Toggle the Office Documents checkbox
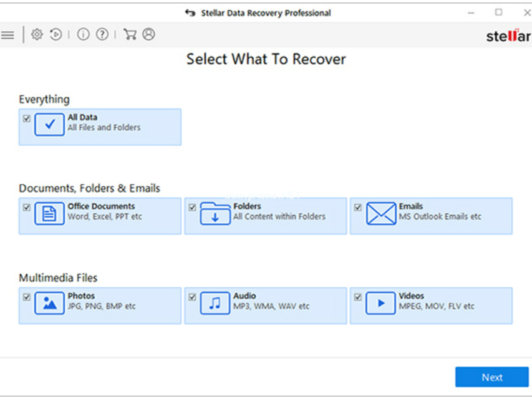 (27, 208)
